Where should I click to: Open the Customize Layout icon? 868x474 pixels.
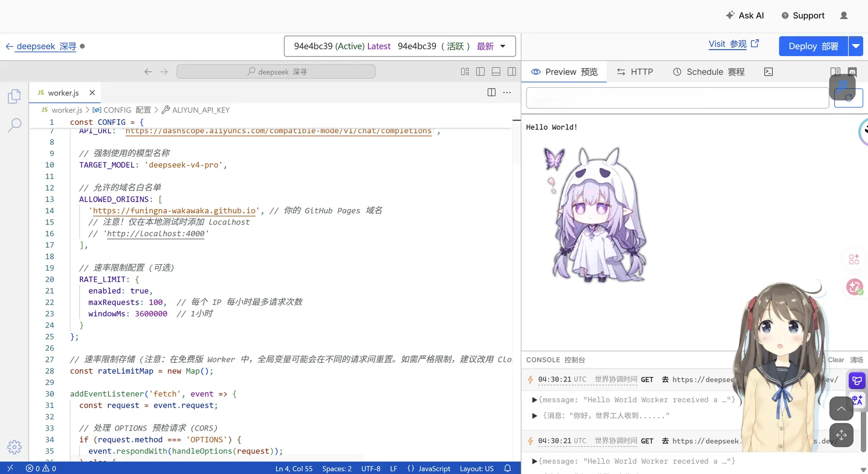[465, 71]
